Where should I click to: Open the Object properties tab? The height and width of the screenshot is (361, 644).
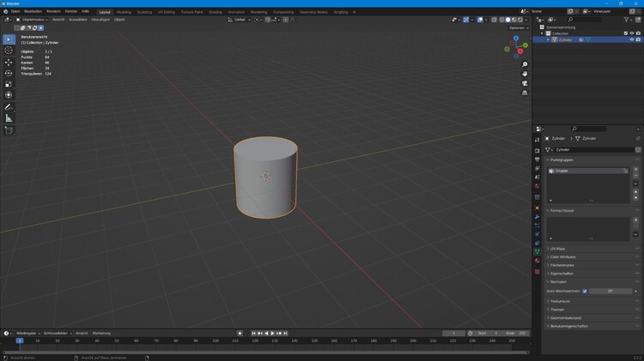click(538, 208)
